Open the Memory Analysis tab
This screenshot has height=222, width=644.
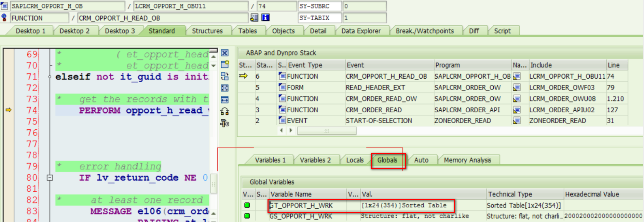pyautogui.click(x=468, y=160)
